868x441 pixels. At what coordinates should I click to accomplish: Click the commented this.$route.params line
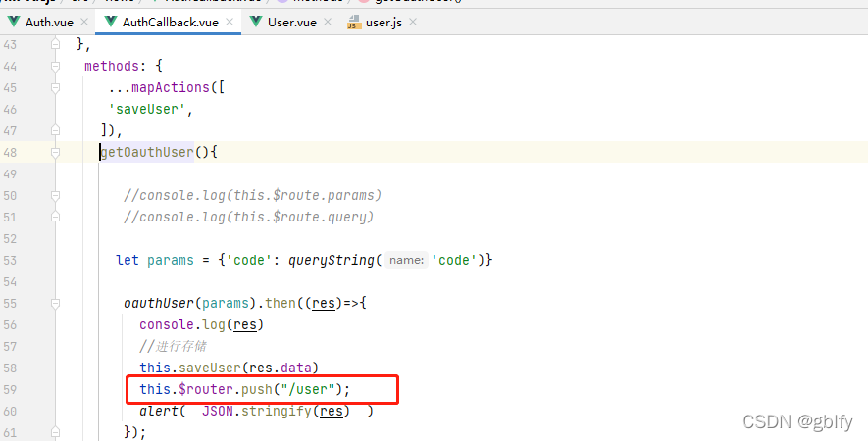(x=252, y=195)
